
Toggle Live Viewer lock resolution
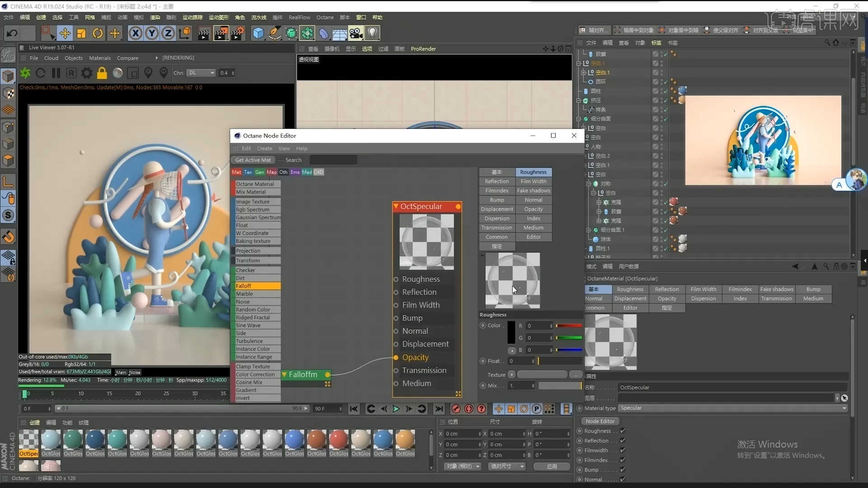click(x=102, y=73)
